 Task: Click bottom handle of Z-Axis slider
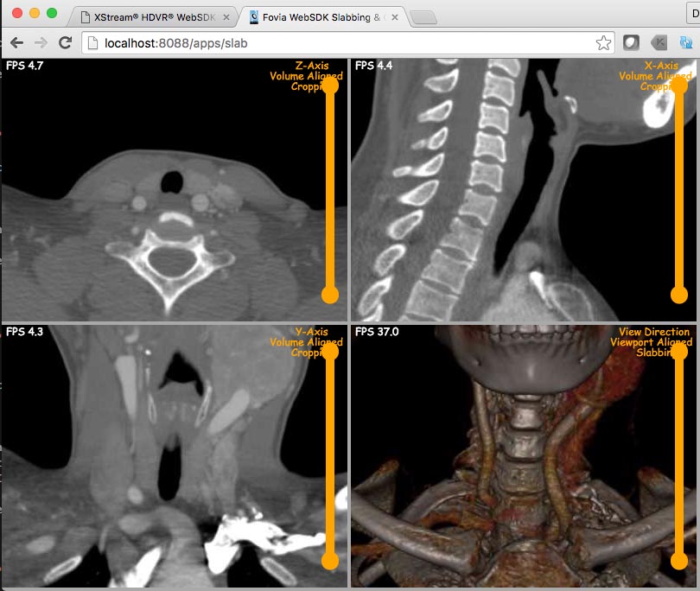click(329, 295)
